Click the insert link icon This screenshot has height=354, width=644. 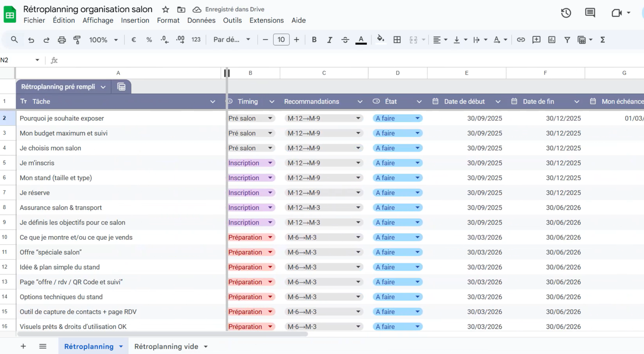(521, 40)
